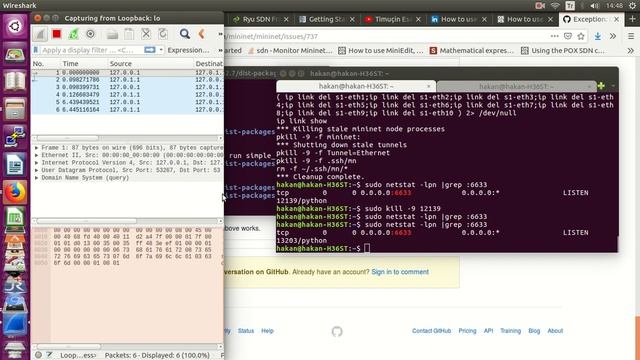This screenshot has height=360, width=640.
Task: Click inside the display filter field
Action: click(92, 50)
